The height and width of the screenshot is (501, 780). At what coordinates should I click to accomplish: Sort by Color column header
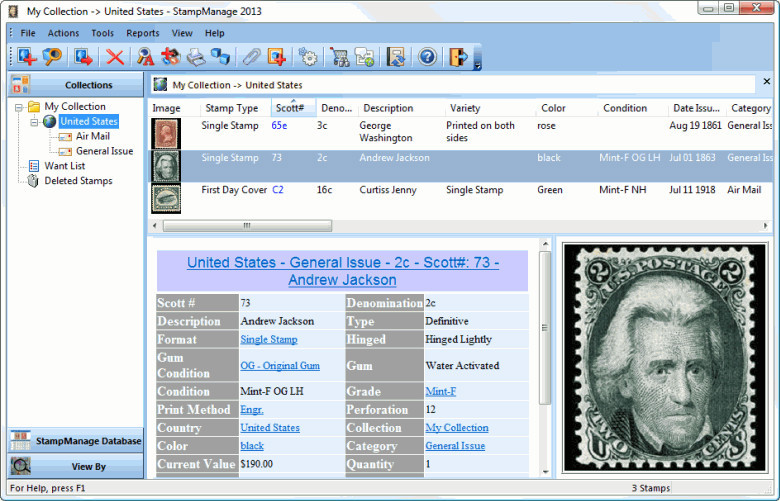(567, 108)
